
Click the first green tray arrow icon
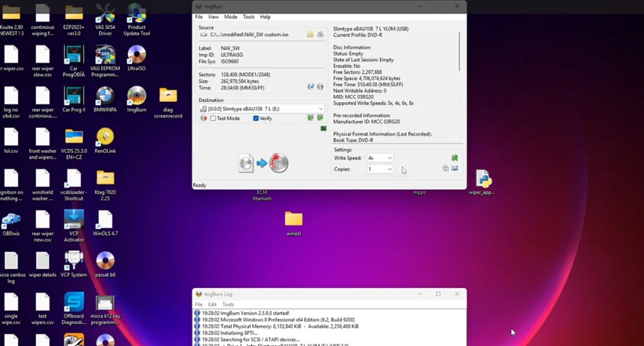tap(311, 118)
